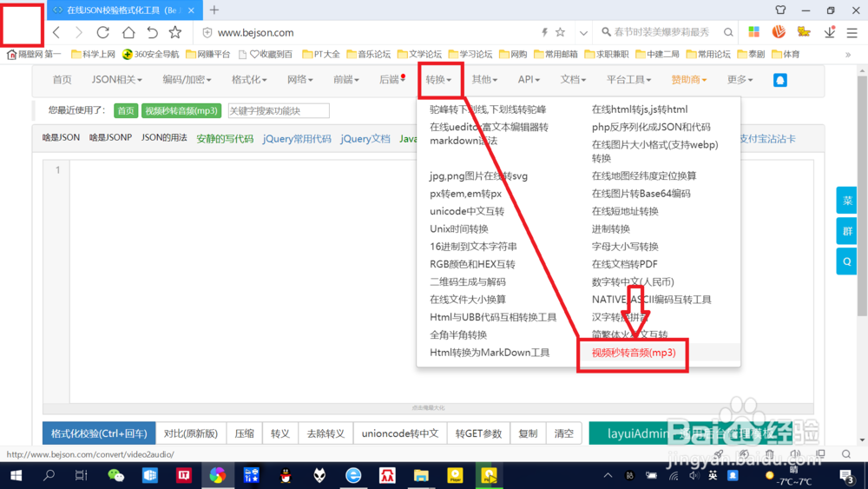Open the PT大全 bookmark folder
Image resolution: width=868 pixels, height=489 pixels.
coord(321,54)
